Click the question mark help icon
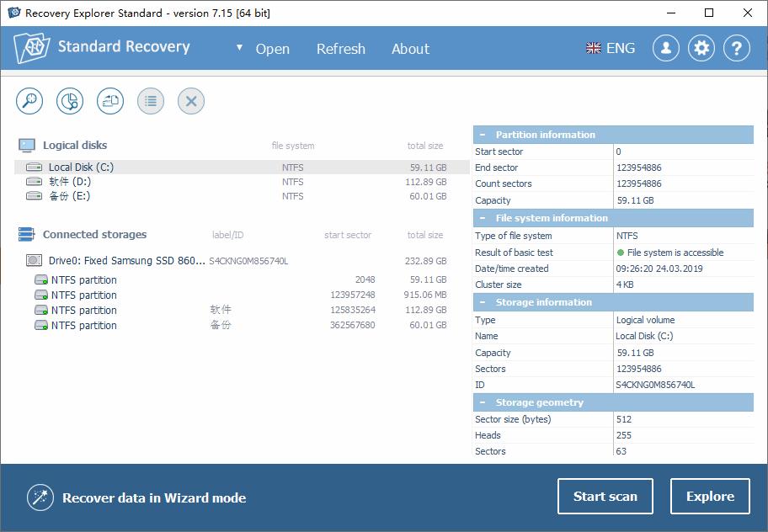Image resolution: width=768 pixels, height=532 pixels. tap(737, 48)
